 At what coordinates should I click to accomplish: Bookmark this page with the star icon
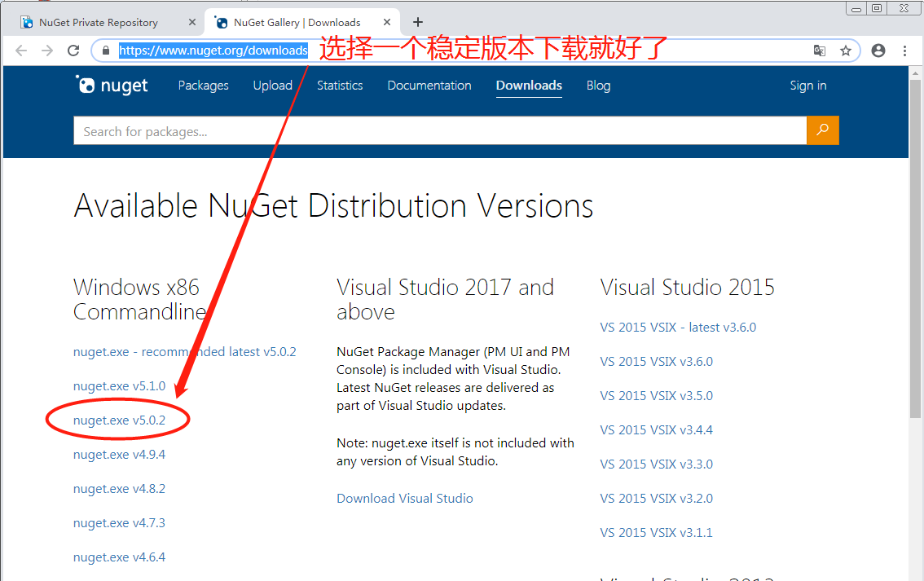point(846,51)
